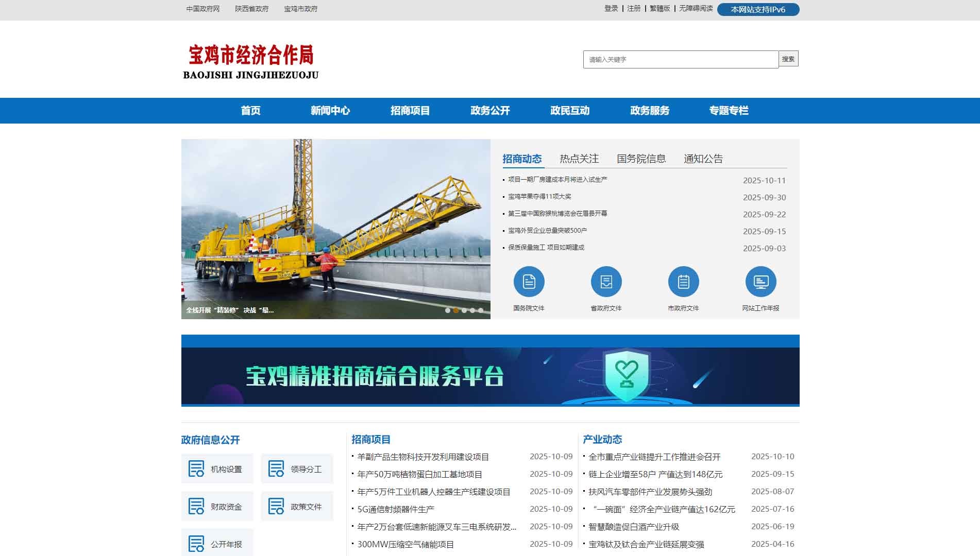Open news 宝鸡苹果夺得11项大奖
This screenshot has width=980, height=556.
pos(539,197)
